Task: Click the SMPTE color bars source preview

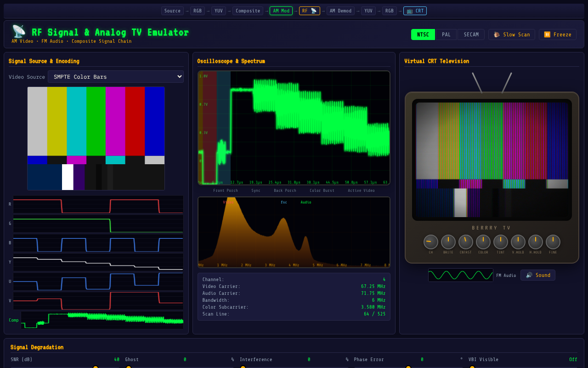Action: point(96,138)
